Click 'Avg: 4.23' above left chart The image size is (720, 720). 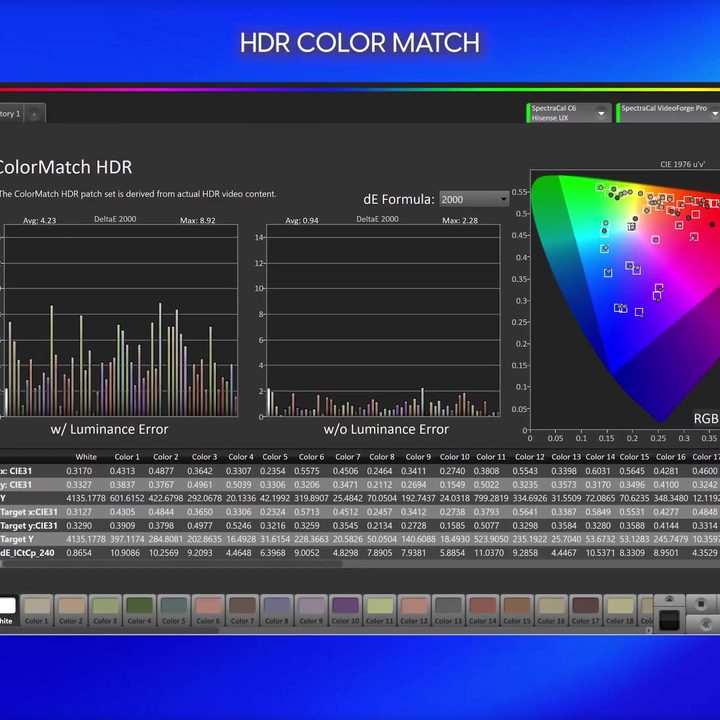(39, 220)
